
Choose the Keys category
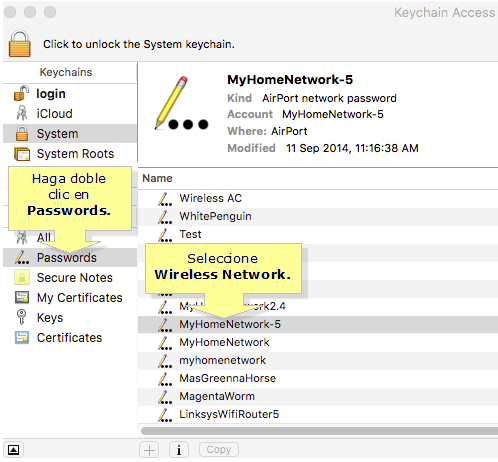pyautogui.click(x=70, y=318)
